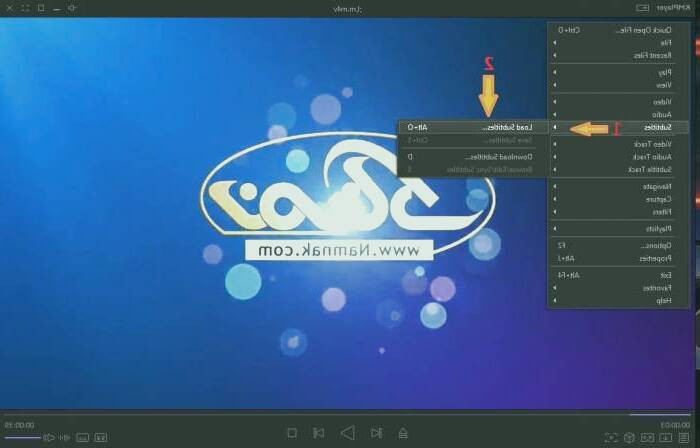
Task: Minimize the KMPlayer window
Action: click(56, 8)
